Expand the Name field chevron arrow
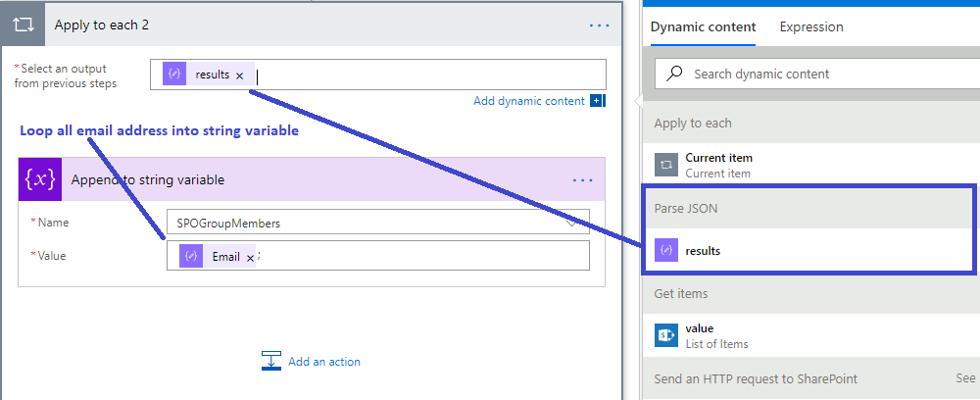980x400 pixels. click(572, 223)
